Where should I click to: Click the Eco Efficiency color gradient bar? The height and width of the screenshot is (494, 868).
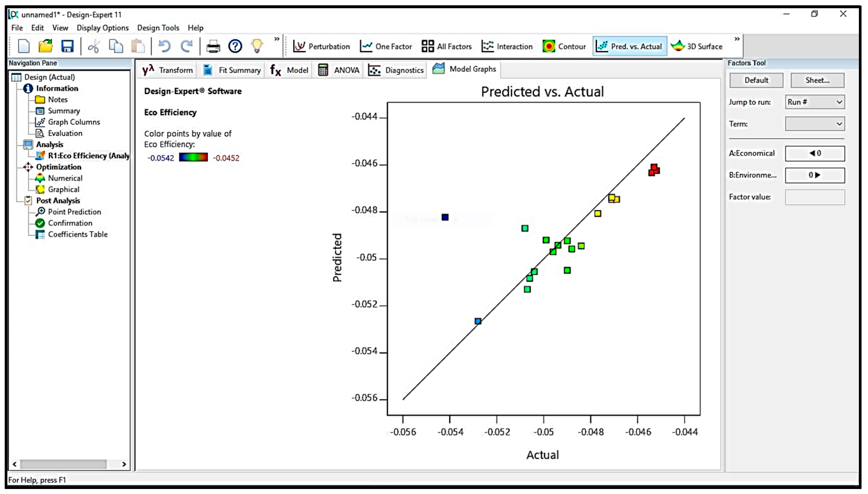(193, 157)
